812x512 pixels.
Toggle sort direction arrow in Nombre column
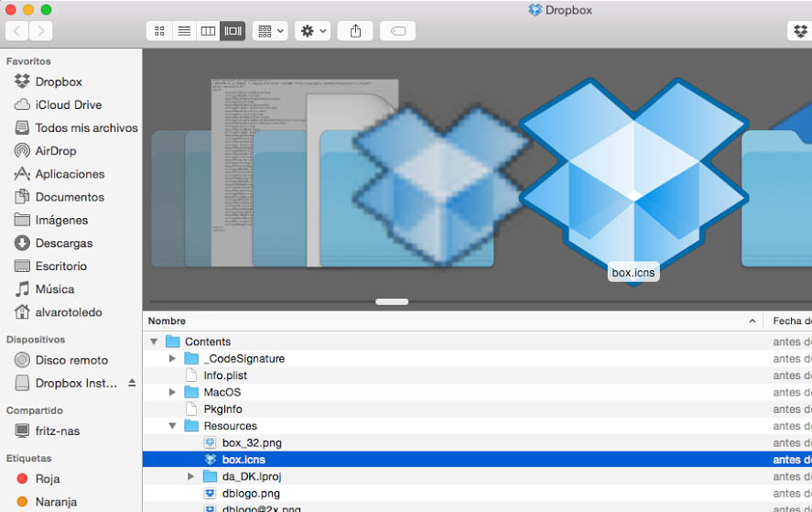tap(752, 321)
